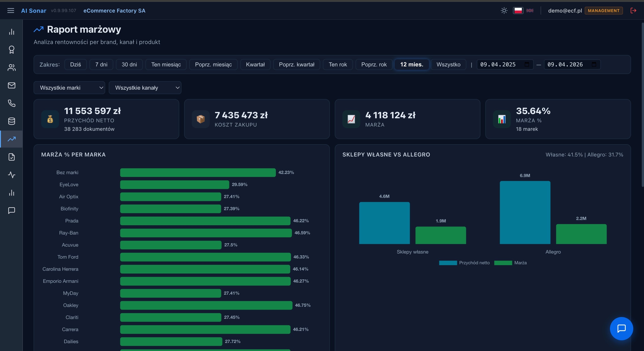Toggle the light/dark theme sun icon
This screenshot has width=644, height=351.
[504, 11]
